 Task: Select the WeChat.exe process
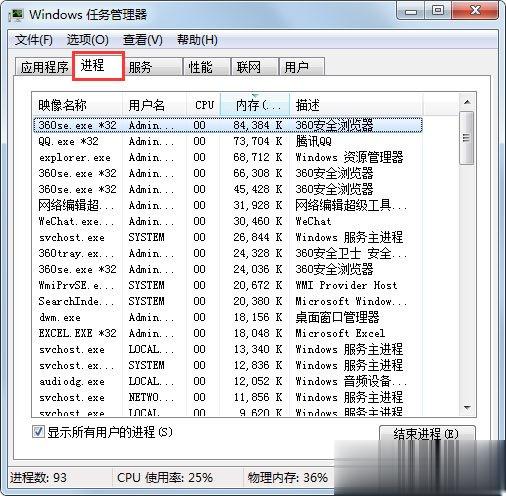pyautogui.click(x=228, y=221)
